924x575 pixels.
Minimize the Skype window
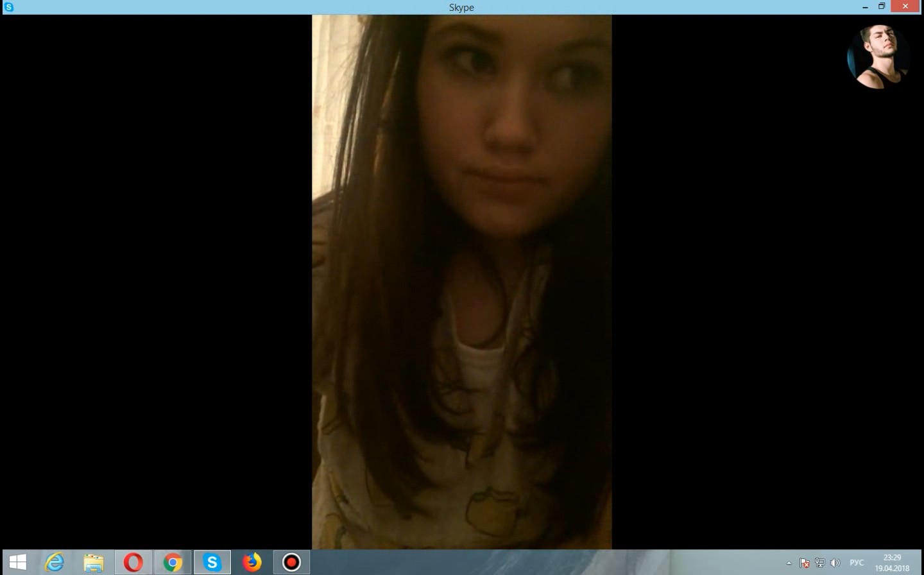[x=865, y=7]
